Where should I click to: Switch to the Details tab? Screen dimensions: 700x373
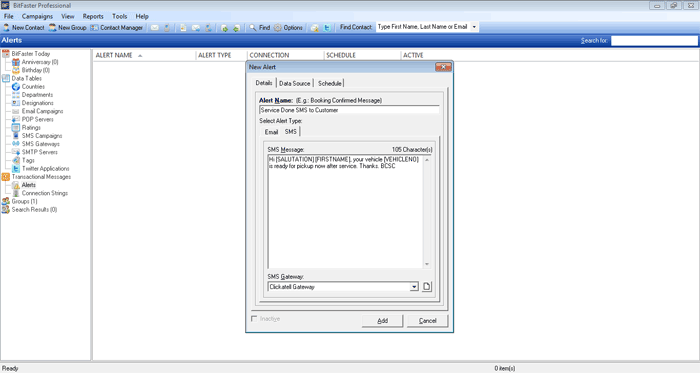(264, 83)
